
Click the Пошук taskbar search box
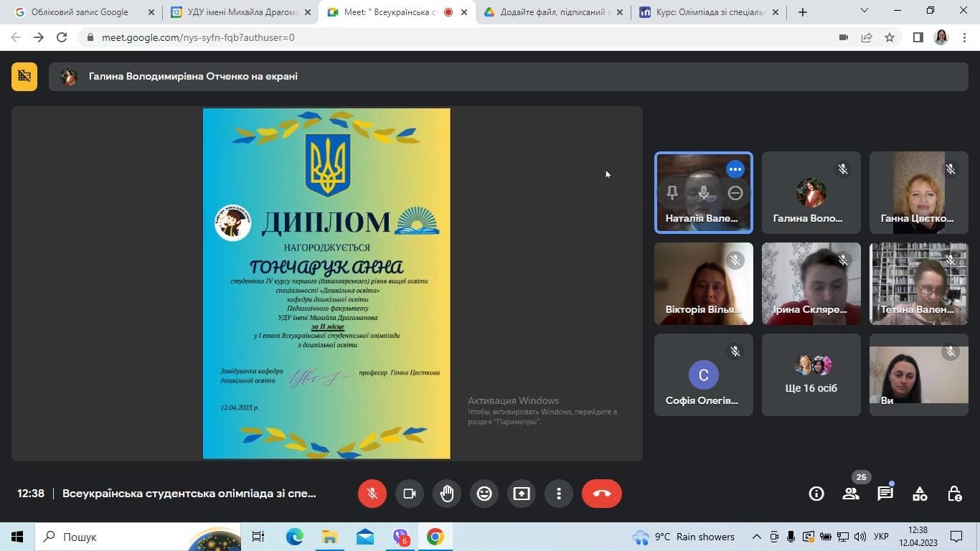click(137, 537)
